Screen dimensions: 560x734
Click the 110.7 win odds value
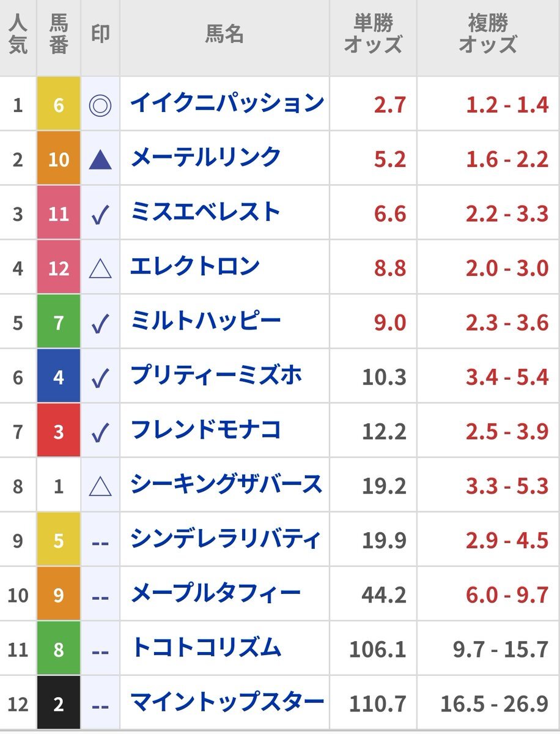click(x=377, y=704)
